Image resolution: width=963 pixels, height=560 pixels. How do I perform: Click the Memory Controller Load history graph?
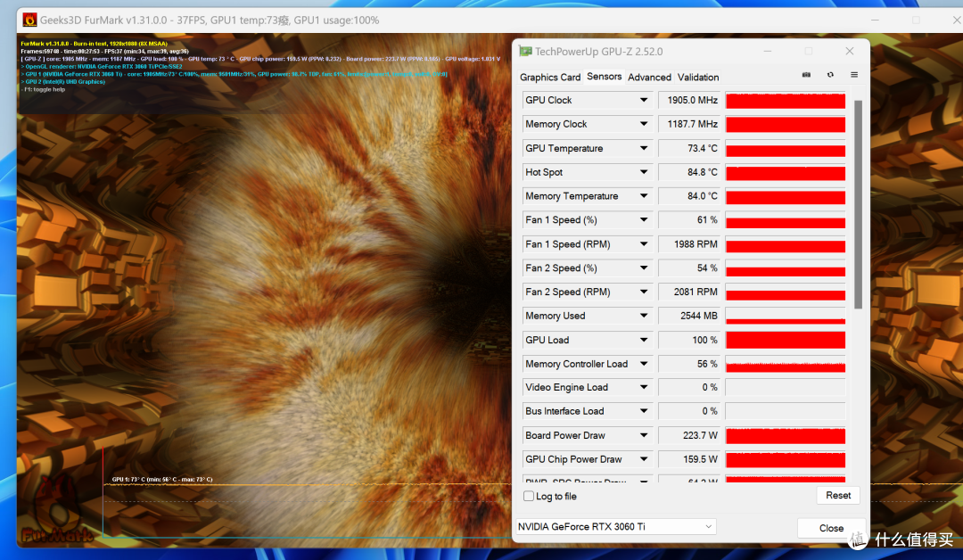[x=786, y=364]
